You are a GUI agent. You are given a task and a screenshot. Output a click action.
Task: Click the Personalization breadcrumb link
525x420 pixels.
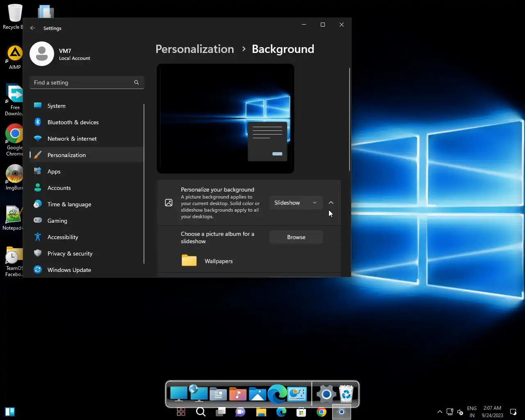[194, 49]
